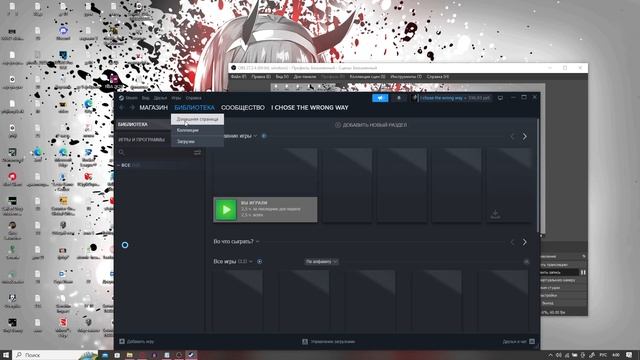Click the Big Picture monitor icon
Image resolution: width=640 pixels, height=360 pixels.
(500, 98)
